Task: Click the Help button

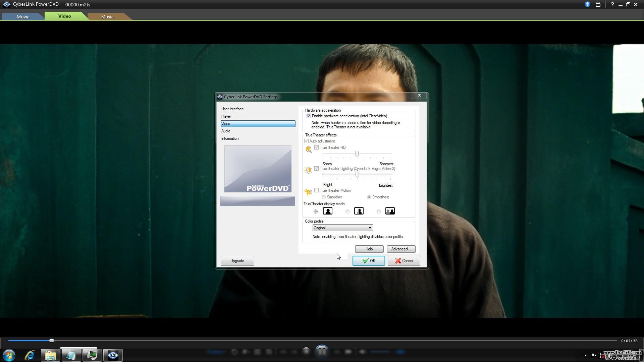Action: pos(369,249)
